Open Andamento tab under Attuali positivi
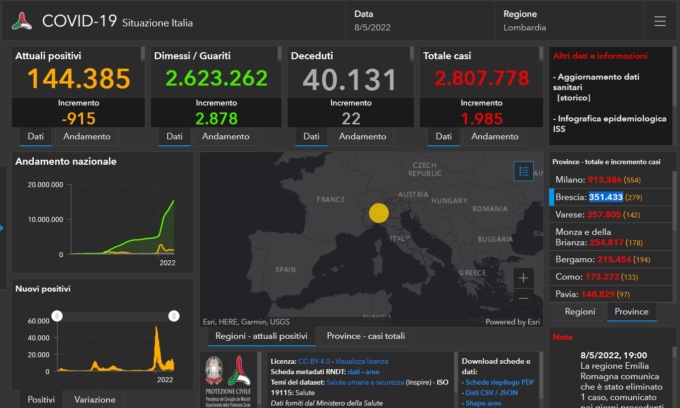Screen dimensions: 680x408 (x=87, y=136)
